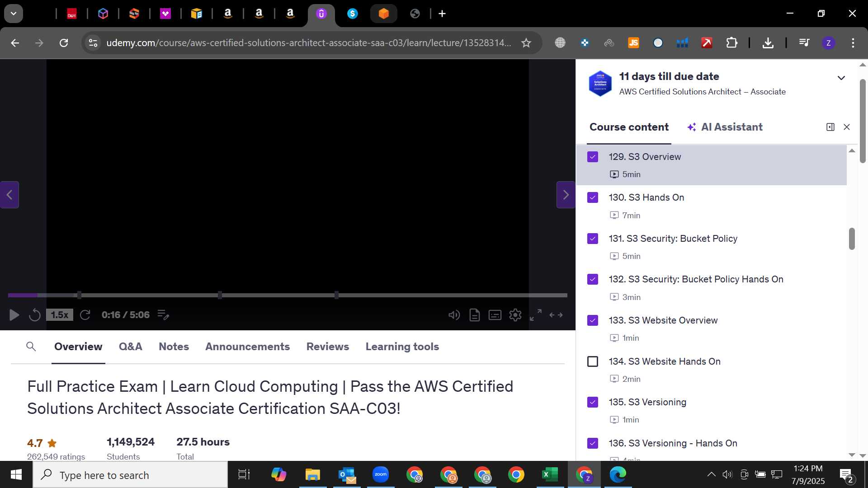Uncheck lecture 131 Bucket Policy
Screen dimensions: 868x488
tap(593, 239)
